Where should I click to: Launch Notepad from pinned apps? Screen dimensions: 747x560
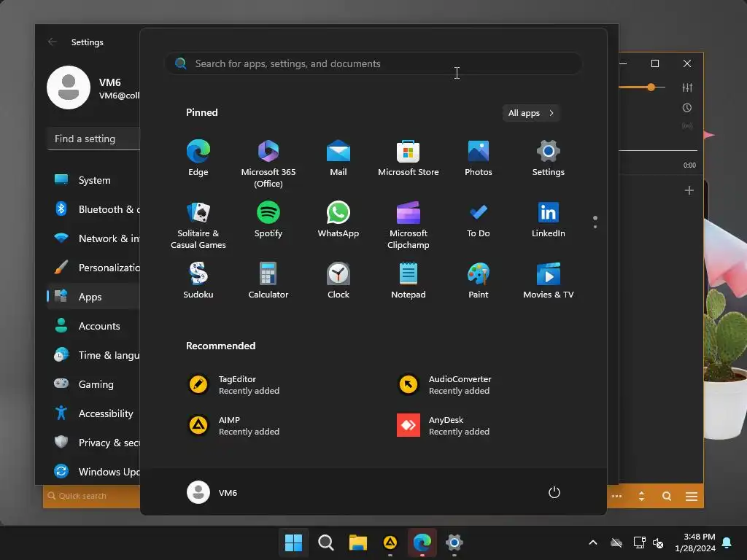click(409, 281)
